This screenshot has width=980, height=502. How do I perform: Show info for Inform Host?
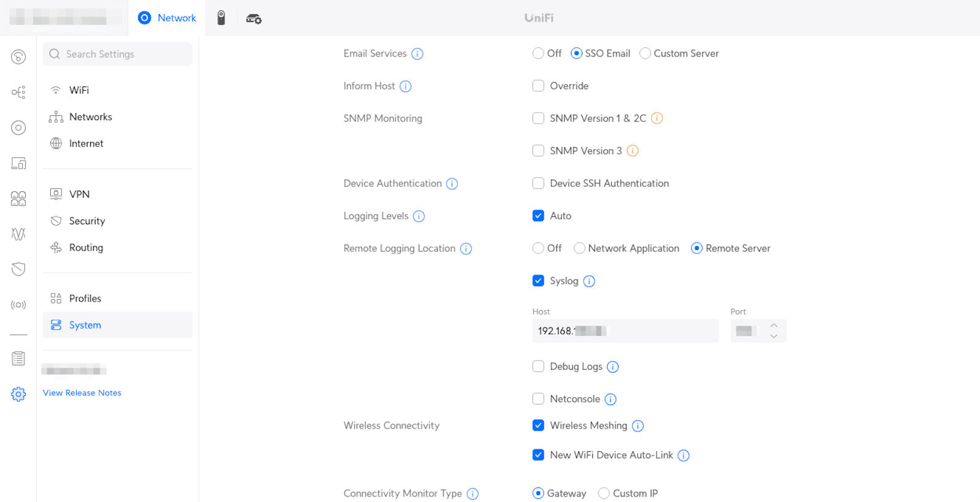(x=405, y=86)
